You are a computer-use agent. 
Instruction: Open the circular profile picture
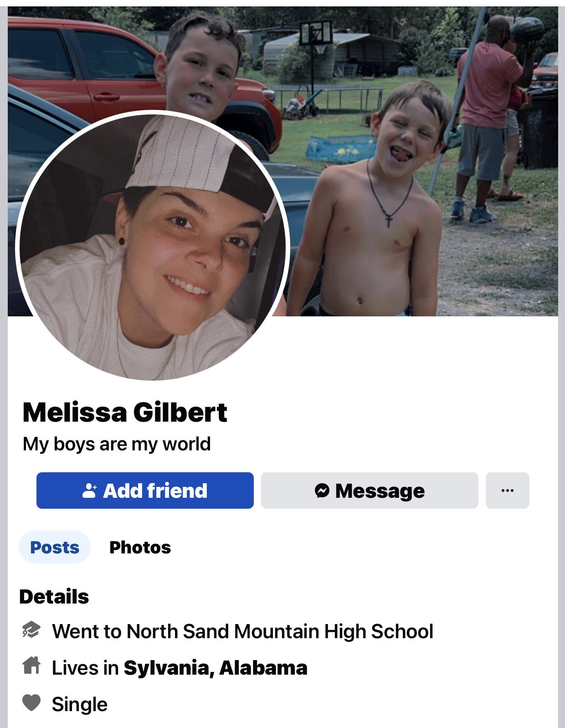tap(153, 247)
